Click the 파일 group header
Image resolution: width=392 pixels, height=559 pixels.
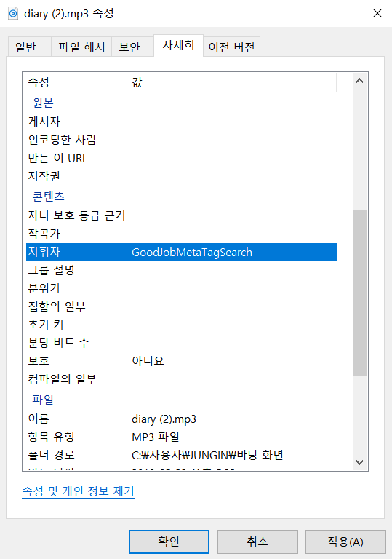(43, 400)
